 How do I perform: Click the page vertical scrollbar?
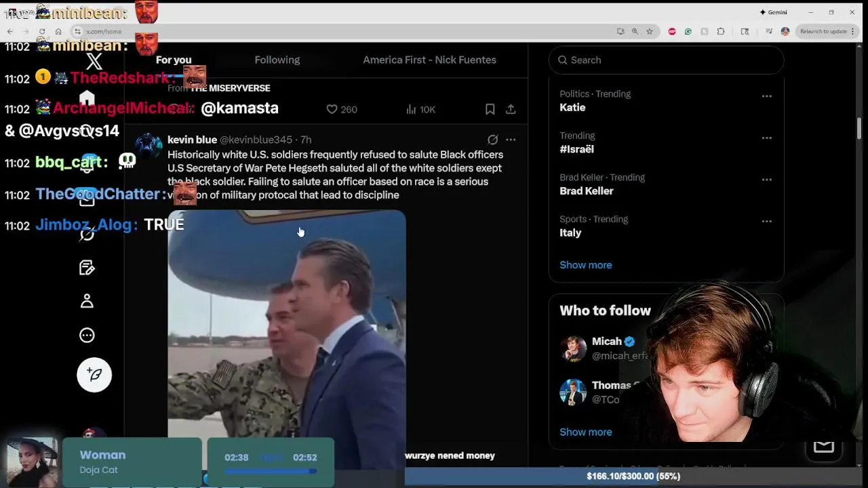(859, 127)
